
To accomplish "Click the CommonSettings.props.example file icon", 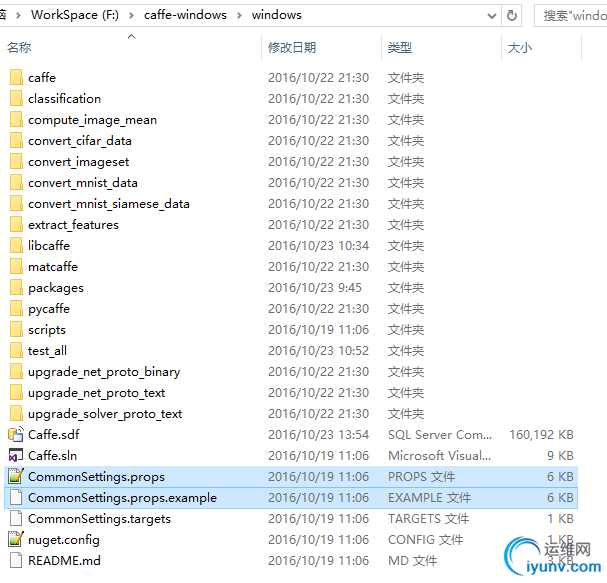I will click(x=16, y=497).
